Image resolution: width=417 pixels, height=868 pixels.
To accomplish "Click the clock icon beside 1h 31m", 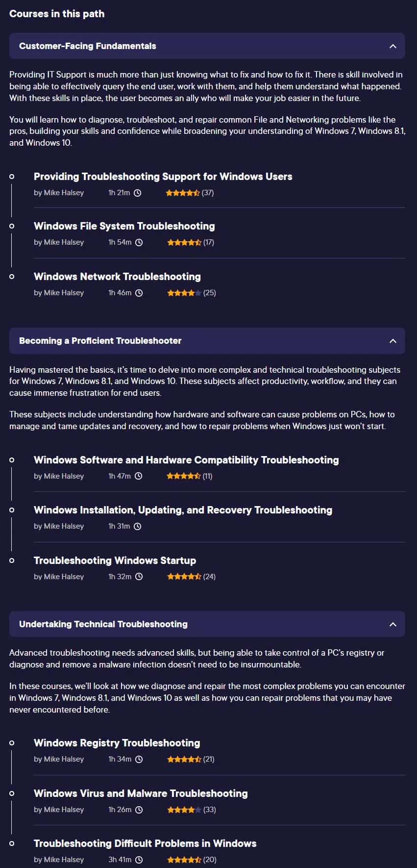I will tap(138, 526).
